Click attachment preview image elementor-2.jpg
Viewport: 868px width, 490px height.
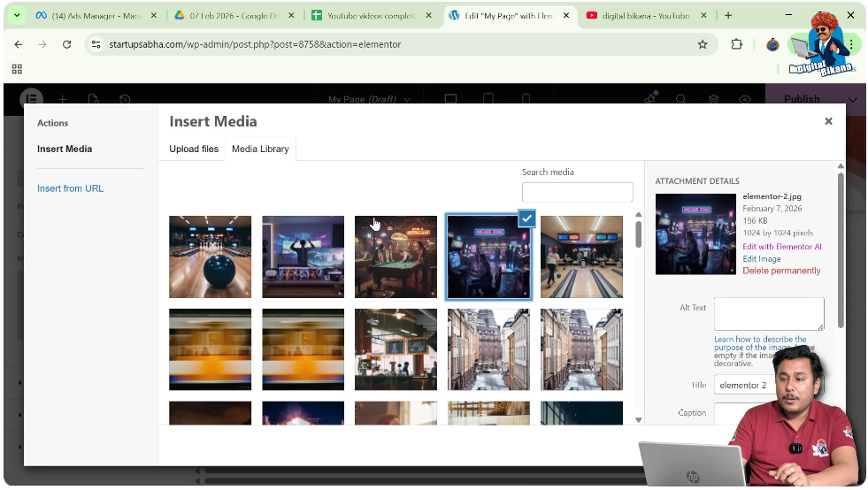click(695, 234)
